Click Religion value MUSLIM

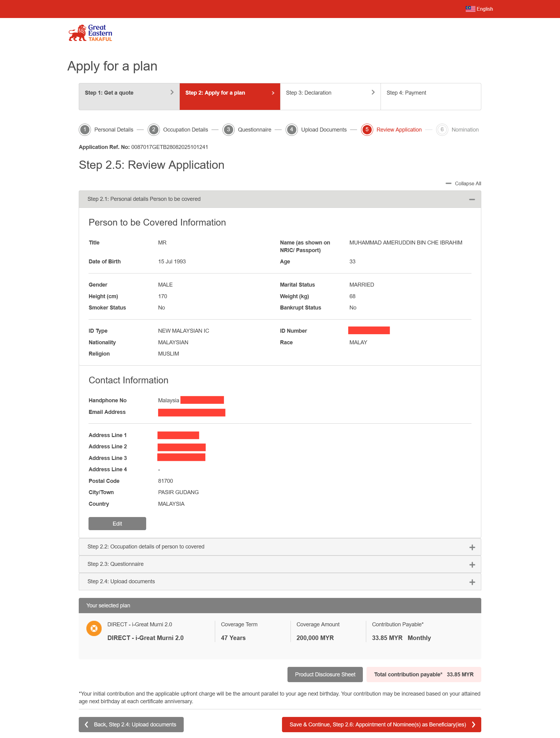pyautogui.click(x=168, y=354)
